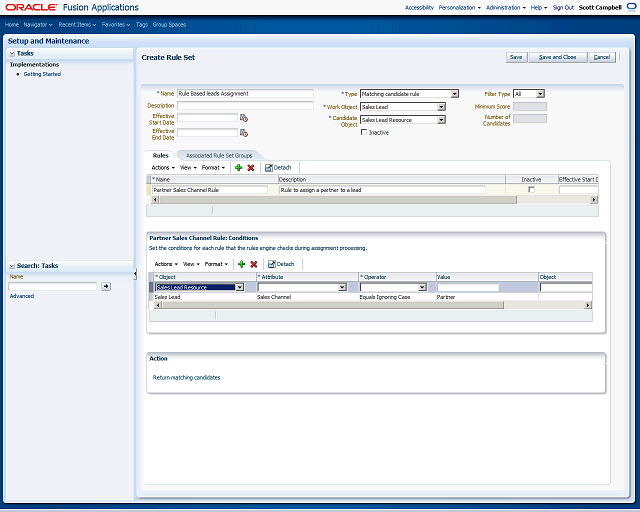Detach the Rules table
Image resolution: width=640 pixels, height=512 pixels.
[278, 167]
